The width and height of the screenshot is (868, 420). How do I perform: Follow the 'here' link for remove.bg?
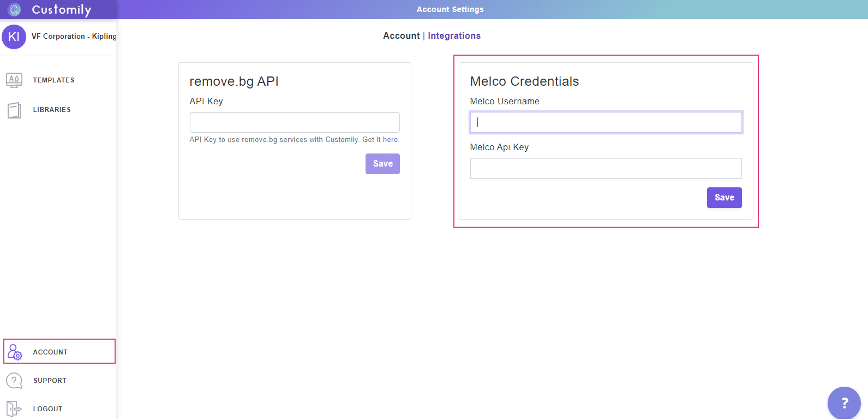tap(390, 140)
